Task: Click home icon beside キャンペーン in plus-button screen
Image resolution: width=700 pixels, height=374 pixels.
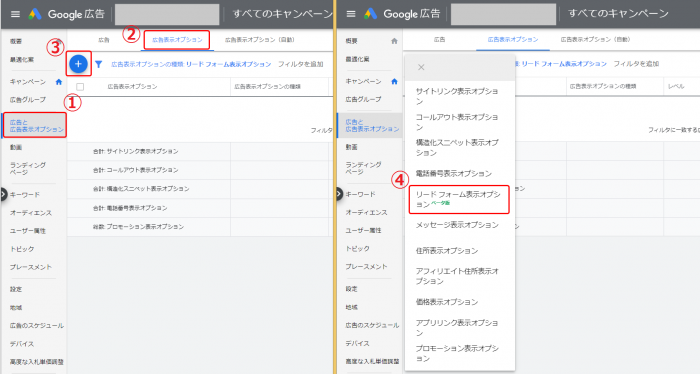Action: [x=58, y=82]
